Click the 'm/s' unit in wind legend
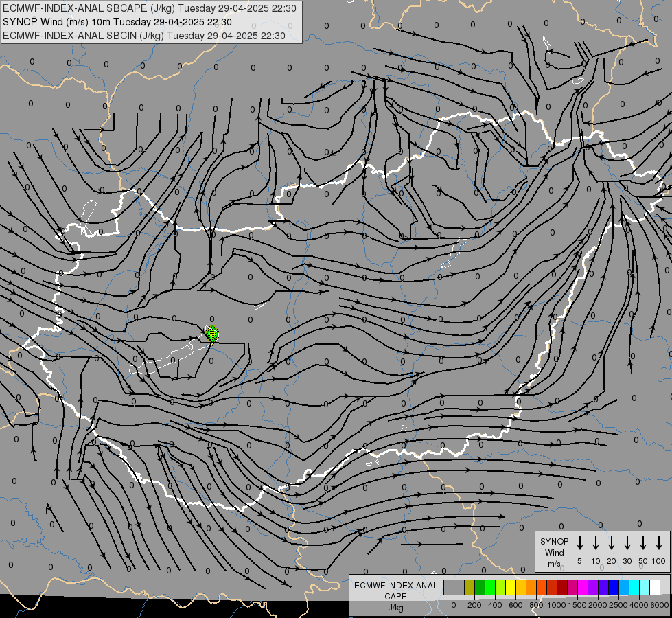Viewport: 672px width, 618px height. pos(554,564)
